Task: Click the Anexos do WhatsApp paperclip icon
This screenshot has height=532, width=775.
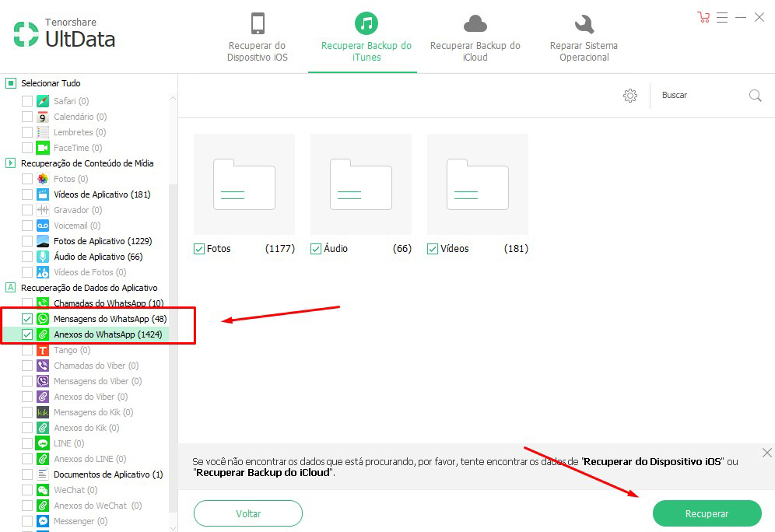Action: 43,334
